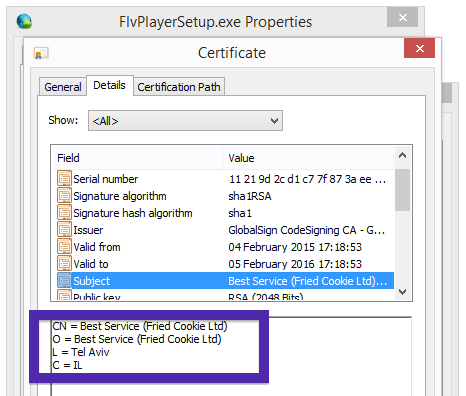Click the field list scroll up arrow

pos(403,155)
